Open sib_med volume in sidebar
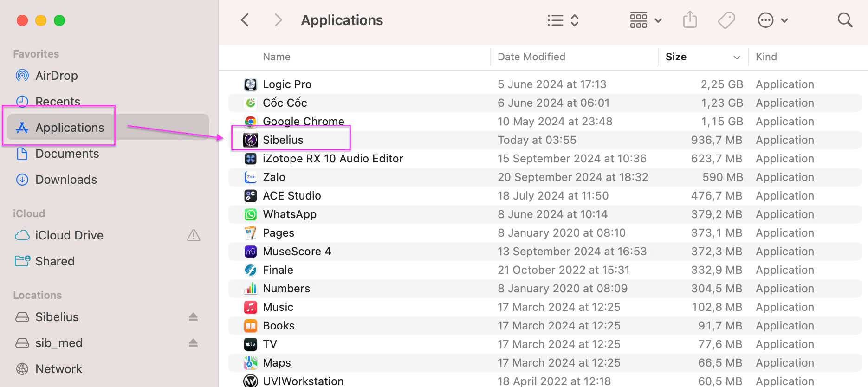 coord(108,343)
